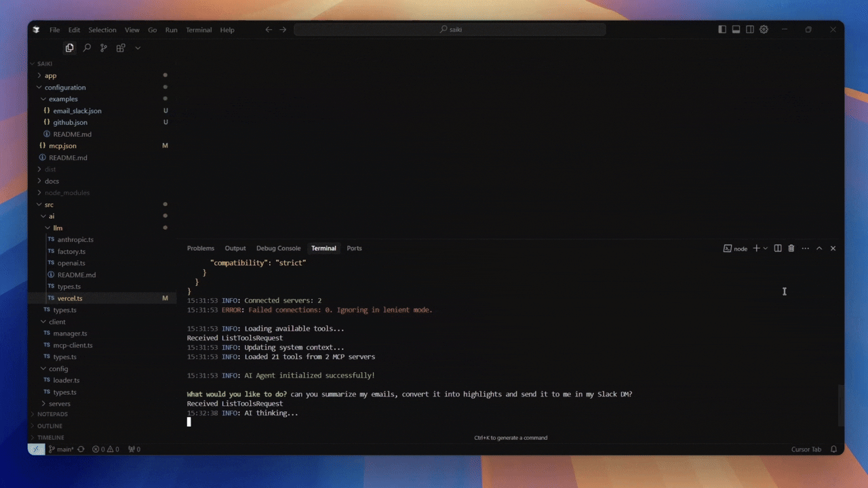Open the Terminal menu in menu bar
The height and width of the screenshot is (488, 868).
coord(199,30)
